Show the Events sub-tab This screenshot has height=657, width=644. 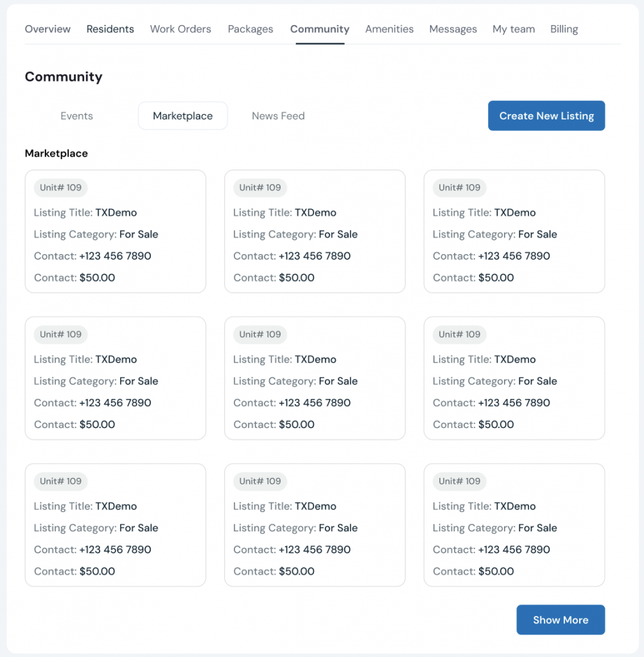[76, 116]
